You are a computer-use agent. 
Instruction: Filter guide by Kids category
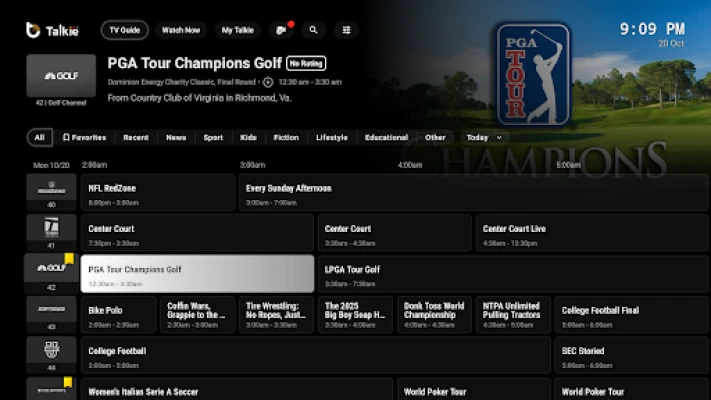(x=248, y=138)
